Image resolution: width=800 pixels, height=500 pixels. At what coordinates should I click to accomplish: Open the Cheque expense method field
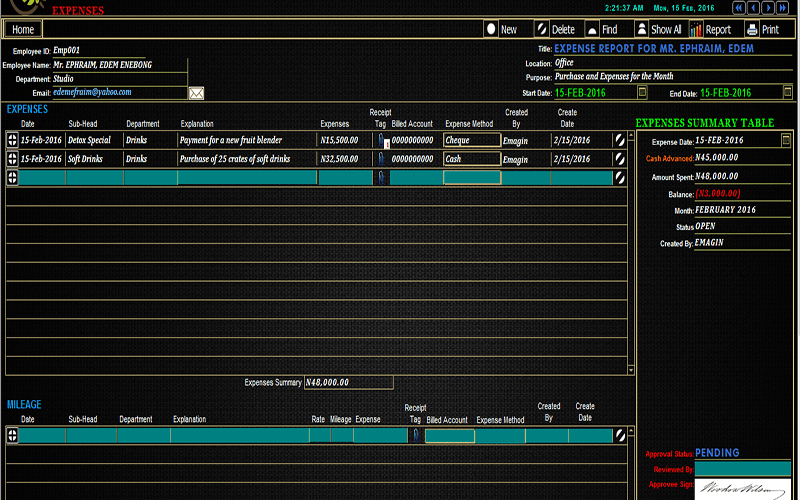tap(472, 141)
